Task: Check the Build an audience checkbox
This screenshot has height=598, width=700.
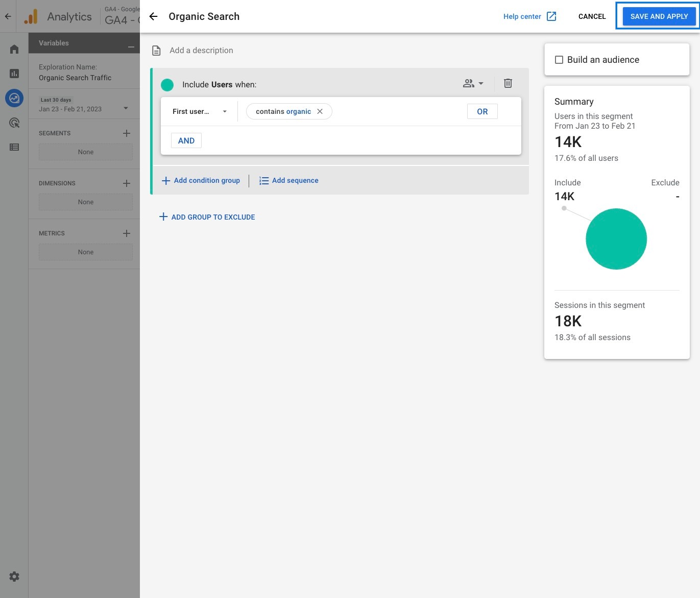Action: (559, 60)
